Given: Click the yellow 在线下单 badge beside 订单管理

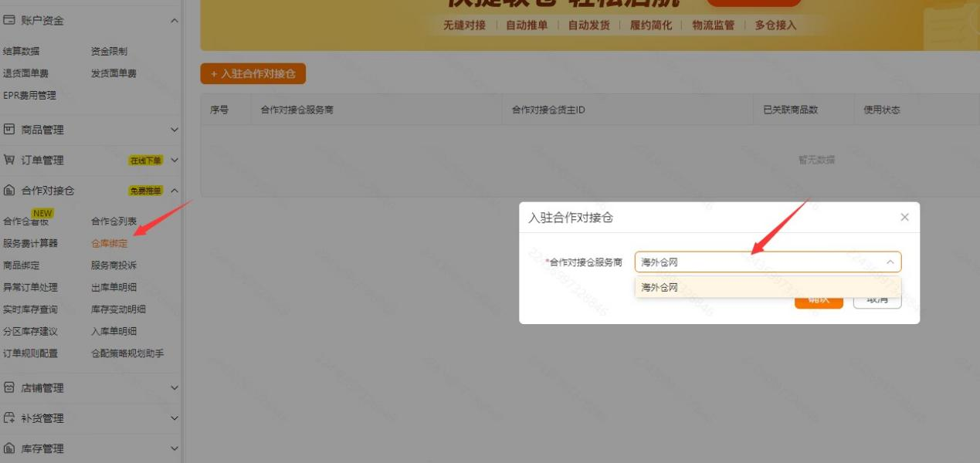Looking at the screenshot, I should click(x=147, y=161).
